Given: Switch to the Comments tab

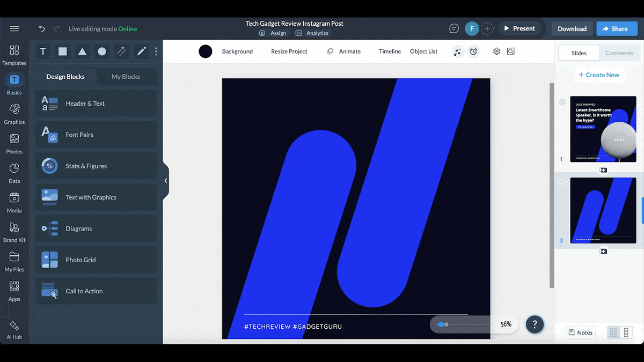Looking at the screenshot, I should pos(619,53).
